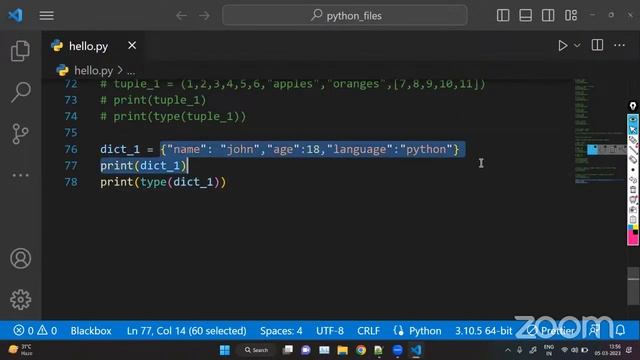Toggle the bottom panel layout
This screenshot has height=360, width=640.
tap(525, 16)
